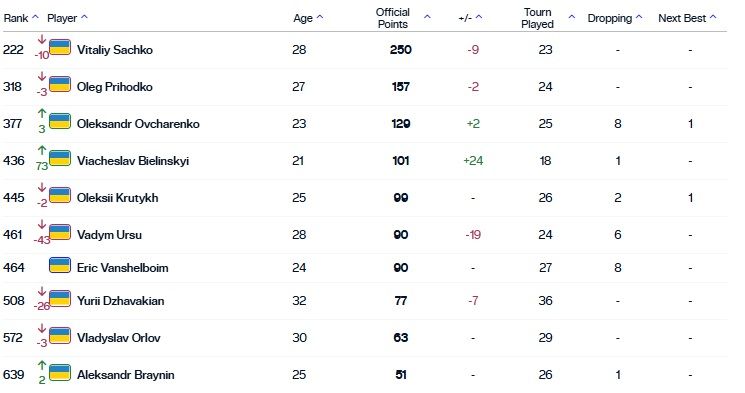Click green up arrow for Oleksandr Ovcharenko

tap(42, 114)
